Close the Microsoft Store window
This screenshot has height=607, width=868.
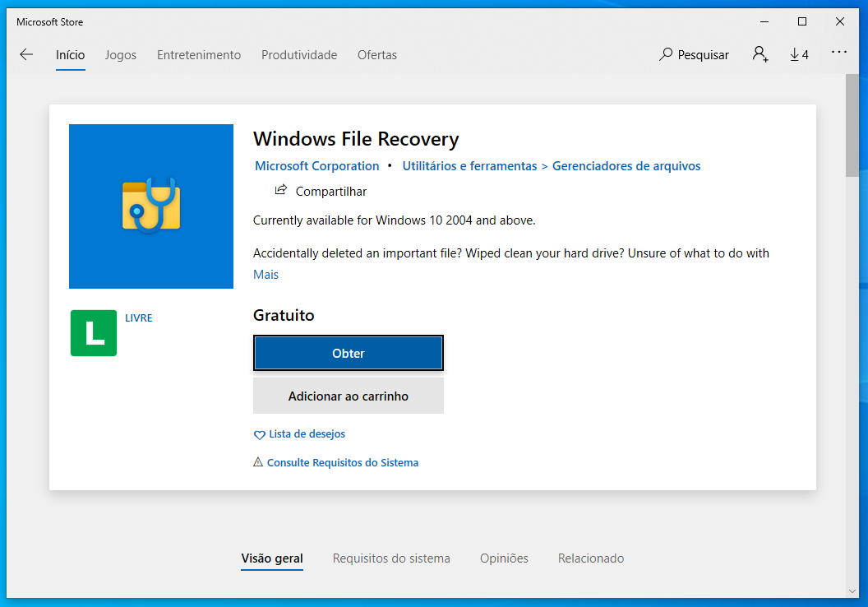840,21
